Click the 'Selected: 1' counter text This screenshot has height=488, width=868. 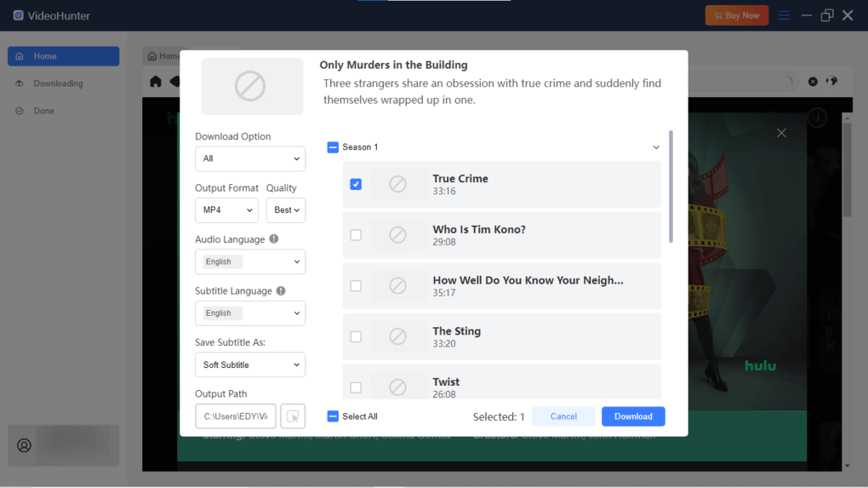(499, 416)
